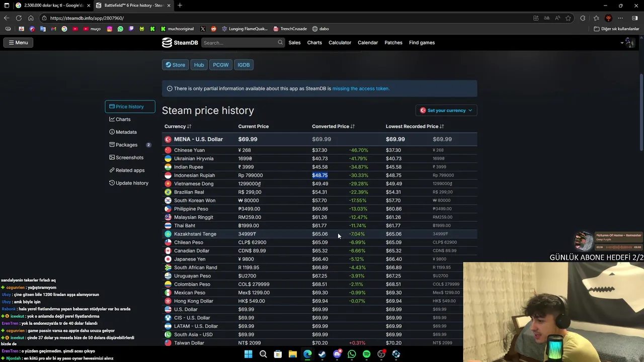Open a new browser tab with plus button

point(180,6)
